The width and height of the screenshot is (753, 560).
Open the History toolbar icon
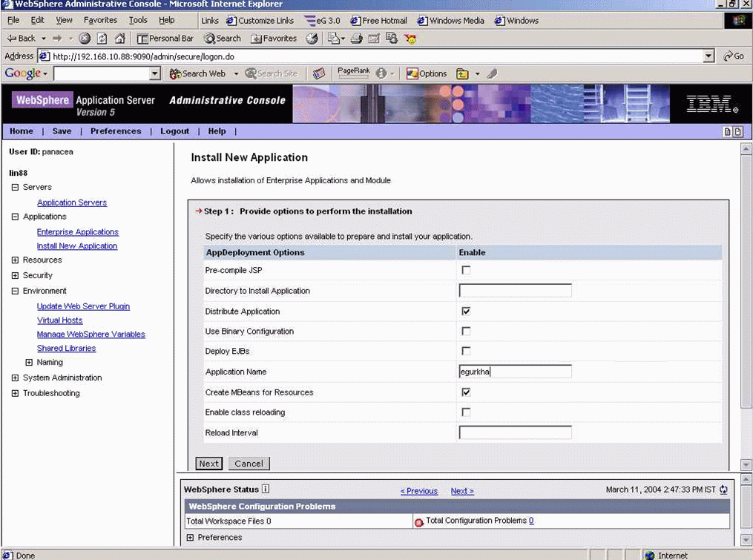pyautogui.click(x=312, y=39)
